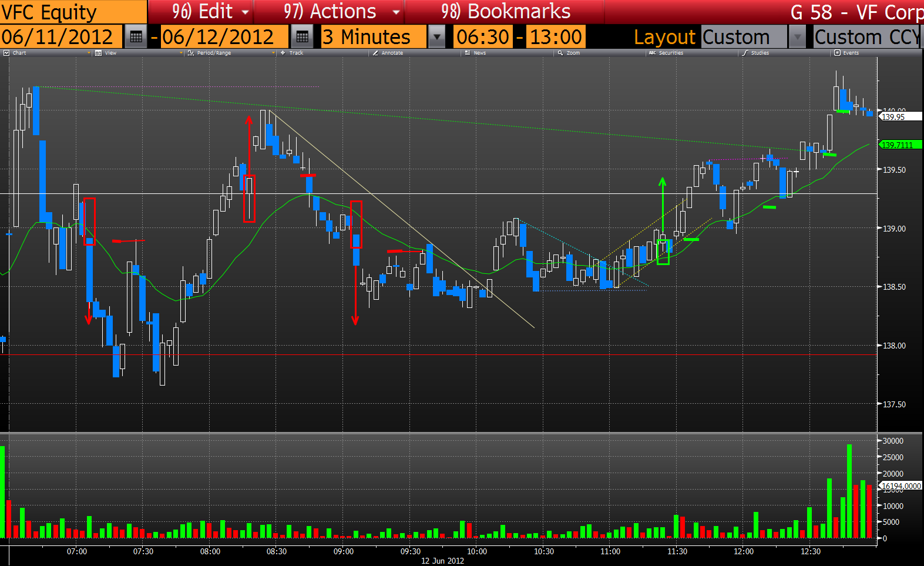Click the Chart toolbar label
The image size is (924, 566).
(19, 53)
